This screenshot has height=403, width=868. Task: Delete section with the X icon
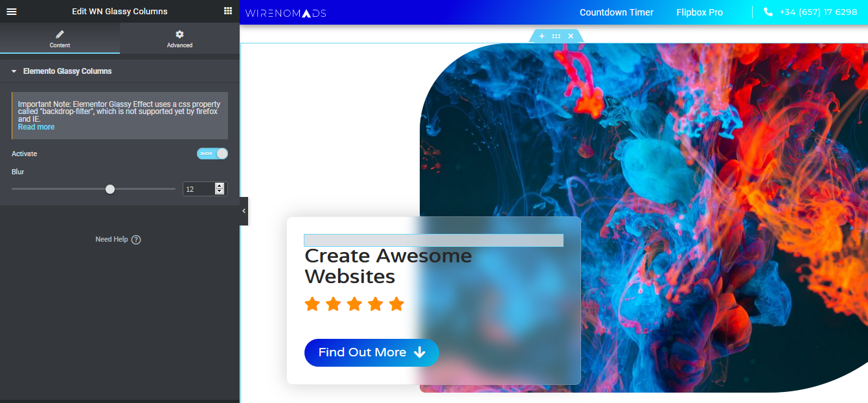coord(571,36)
